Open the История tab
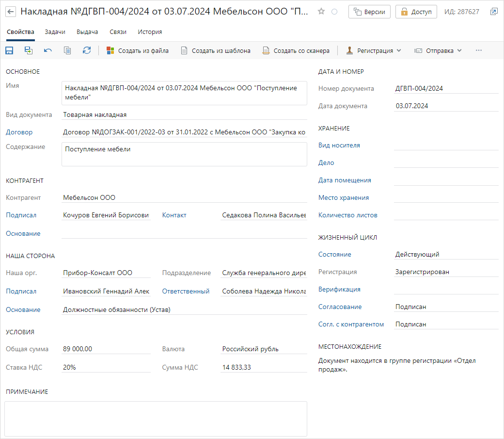The image size is (504, 439). pyautogui.click(x=150, y=32)
